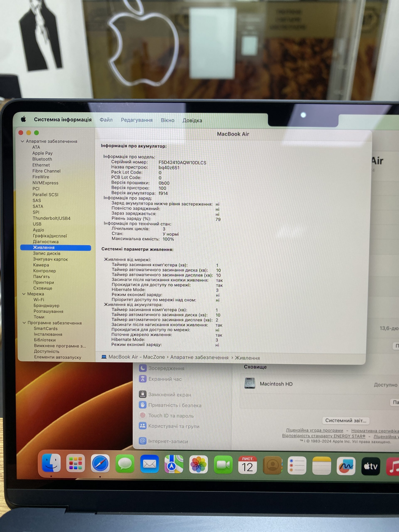399x532 pixels.
Task: Open Messages app in Dock
Action: point(125,464)
